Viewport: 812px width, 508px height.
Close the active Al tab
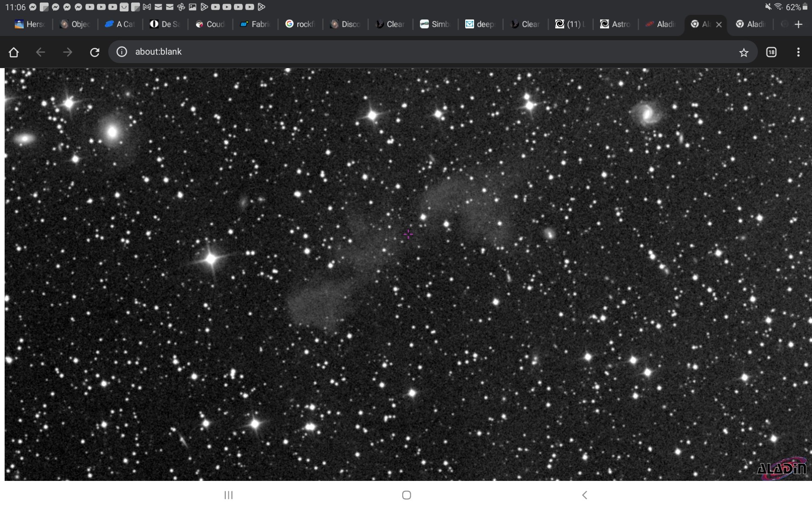719,25
